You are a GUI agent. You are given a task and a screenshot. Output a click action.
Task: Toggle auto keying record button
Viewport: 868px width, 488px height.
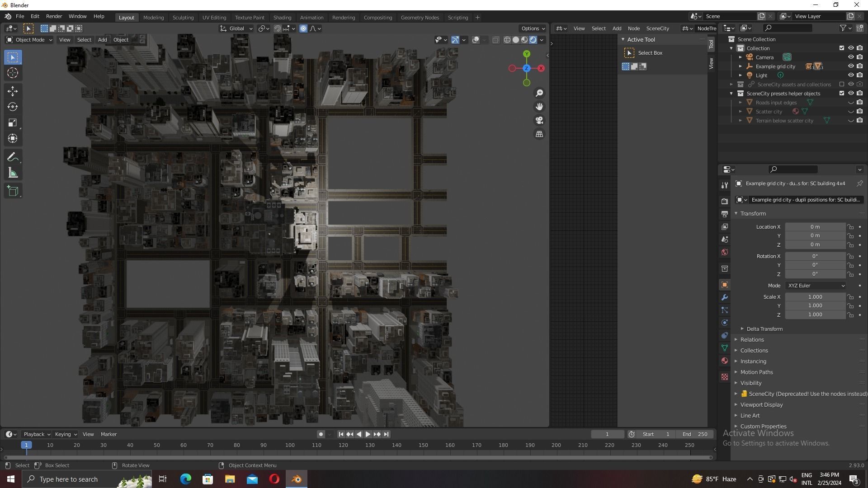point(321,434)
